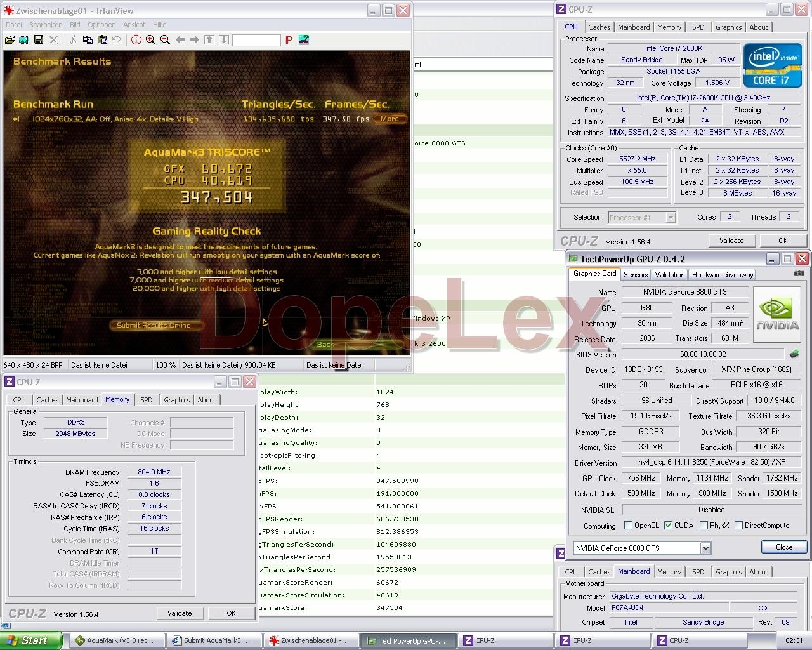The height and width of the screenshot is (650, 812).
Task: Click the Zoom out magnifier icon
Action: click(x=166, y=40)
